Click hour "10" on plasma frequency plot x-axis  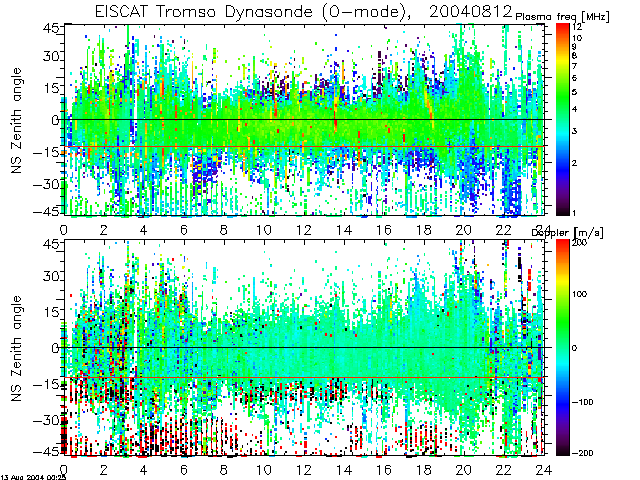pyautogui.click(x=264, y=230)
